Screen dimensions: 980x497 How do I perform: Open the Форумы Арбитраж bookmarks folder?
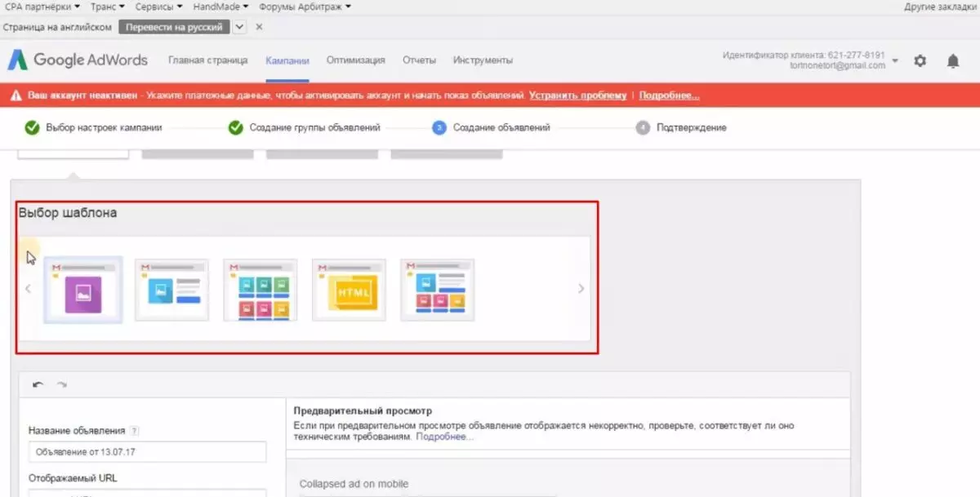coord(305,7)
